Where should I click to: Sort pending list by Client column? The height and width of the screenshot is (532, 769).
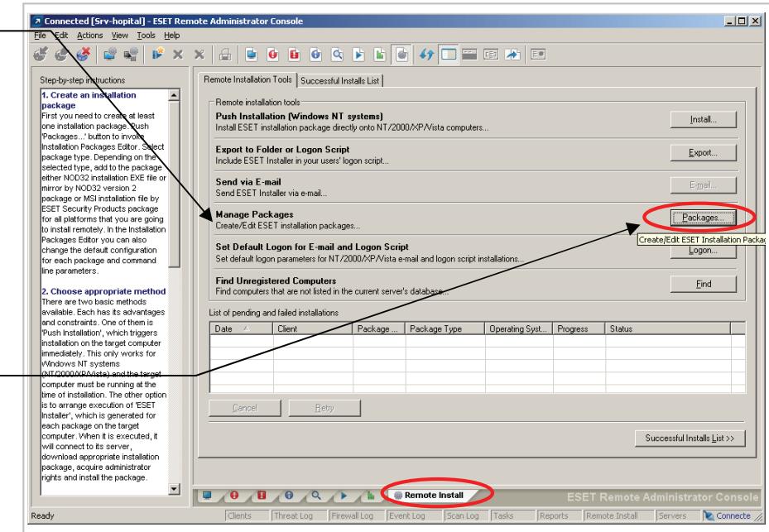coord(312,328)
